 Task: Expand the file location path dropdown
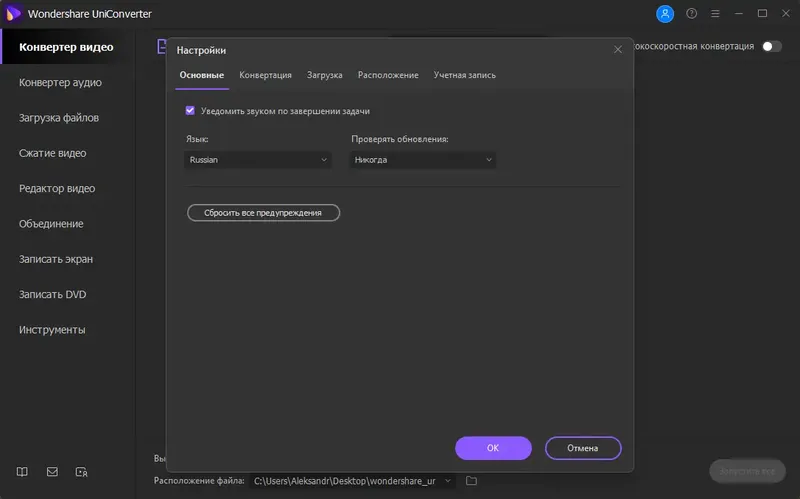coord(447,481)
